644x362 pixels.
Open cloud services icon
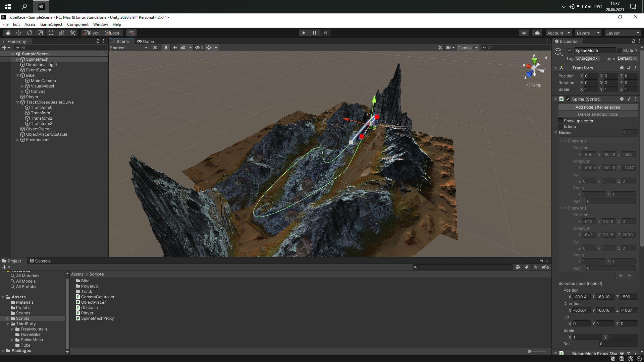pos(537,33)
